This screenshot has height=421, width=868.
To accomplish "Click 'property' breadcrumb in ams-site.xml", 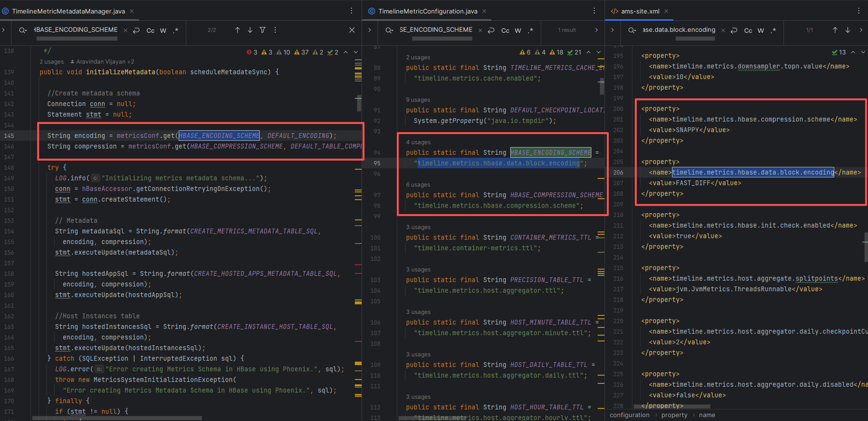I will coord(674,415).
